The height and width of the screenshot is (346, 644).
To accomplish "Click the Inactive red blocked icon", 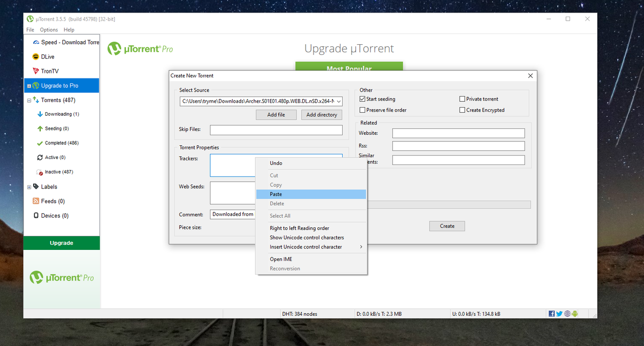I will [x=40, y=172].
